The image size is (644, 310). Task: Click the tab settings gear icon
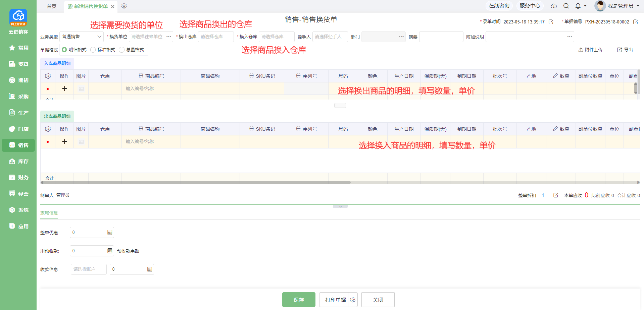pos(124,6)
